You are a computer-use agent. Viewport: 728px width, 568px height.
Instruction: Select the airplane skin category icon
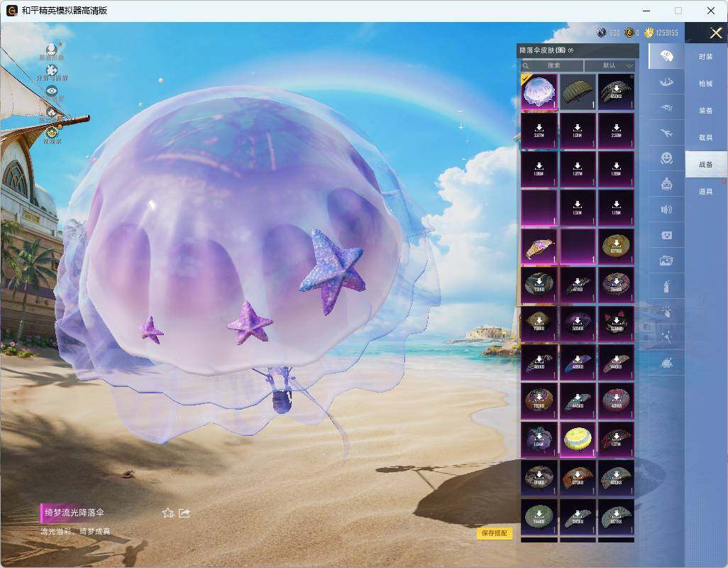[x=666, y=133]
